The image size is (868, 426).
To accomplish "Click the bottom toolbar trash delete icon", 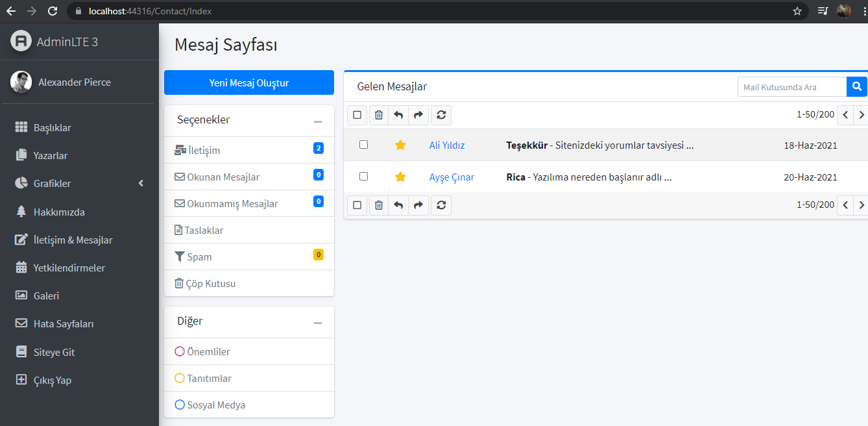I will pyautogui.click(x=379, y=205).
